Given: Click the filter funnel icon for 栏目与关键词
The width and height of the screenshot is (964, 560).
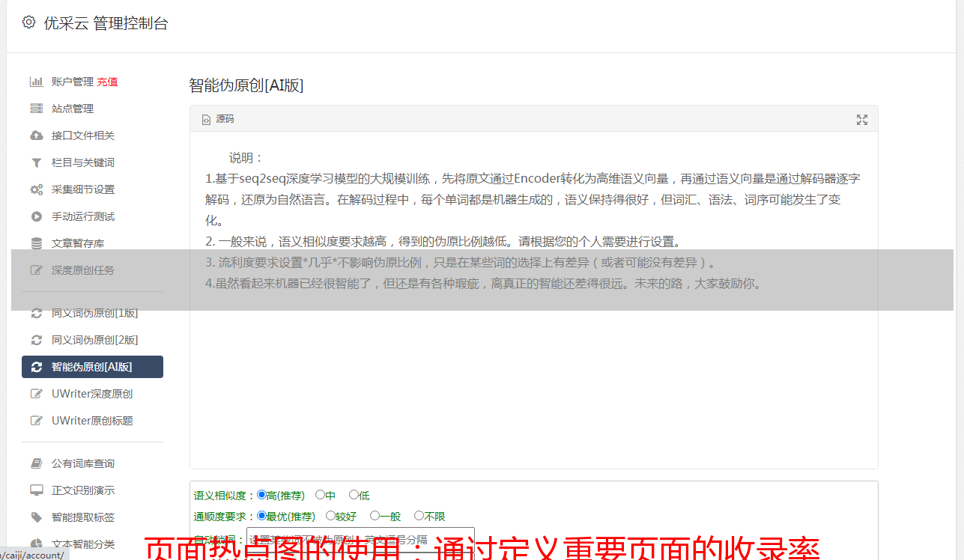Looking at the screenshot, I should 36,162.
